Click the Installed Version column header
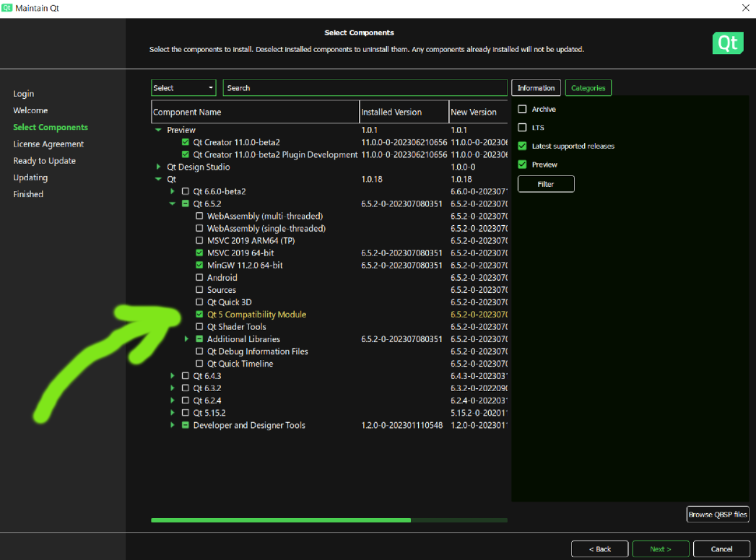This screenshot has width=756, height=560. point(404,112)
